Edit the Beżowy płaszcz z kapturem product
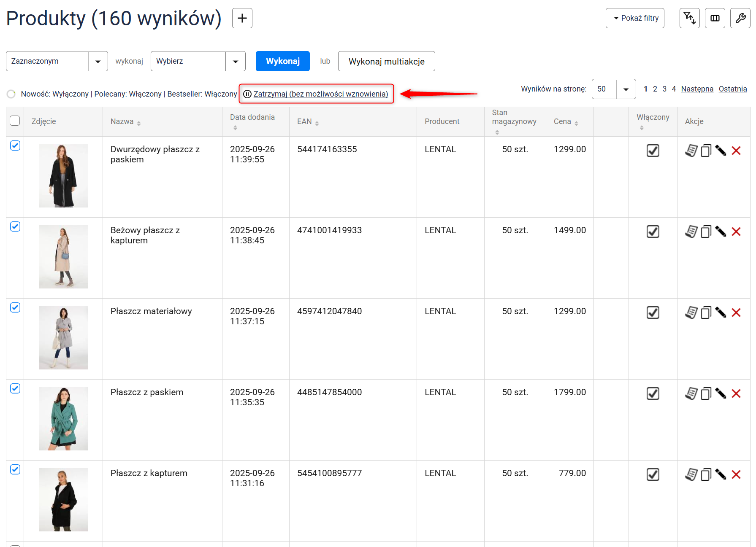The image size is (756, 547). click(721, 232)
